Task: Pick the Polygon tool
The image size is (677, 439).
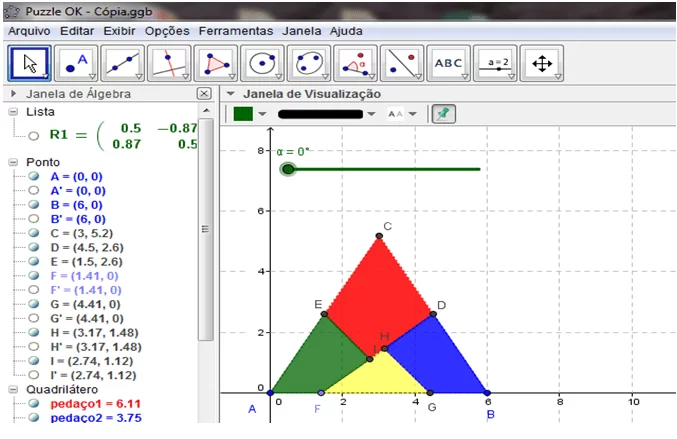Action: tap(216, 63)
